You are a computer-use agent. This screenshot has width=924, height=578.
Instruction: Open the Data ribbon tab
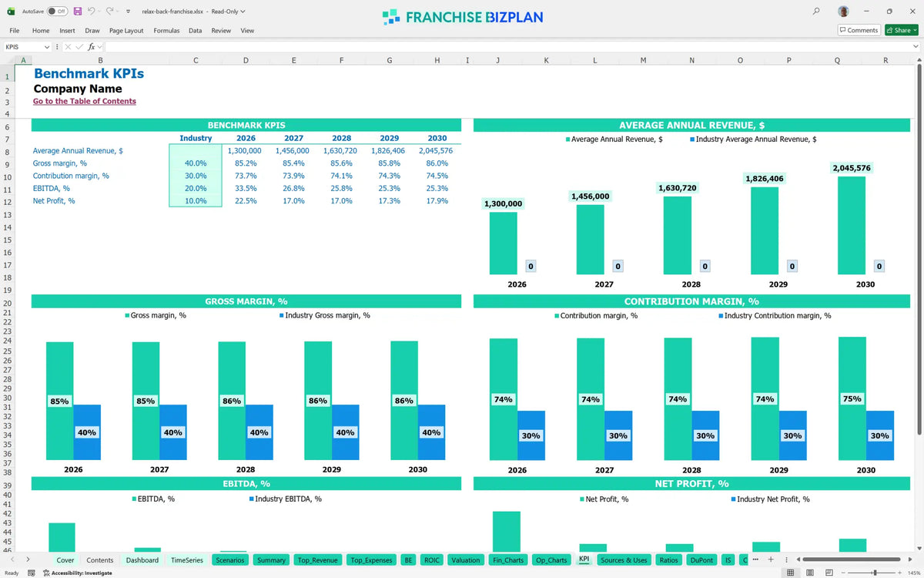(x=195, y=31)
